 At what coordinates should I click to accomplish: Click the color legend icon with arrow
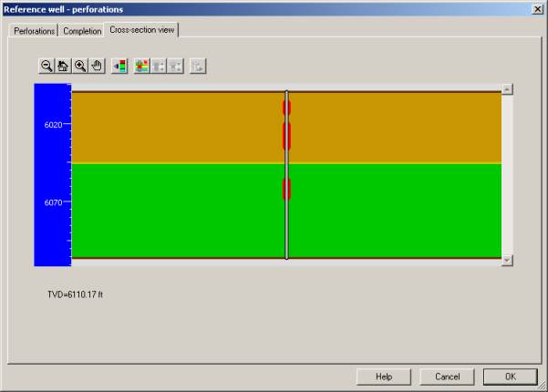click(x=119, y=66)
